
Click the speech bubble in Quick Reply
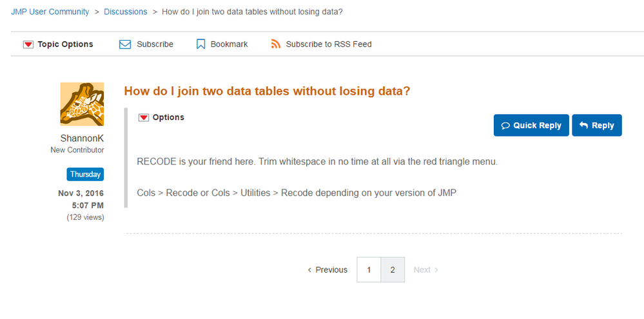click(505, 126)
